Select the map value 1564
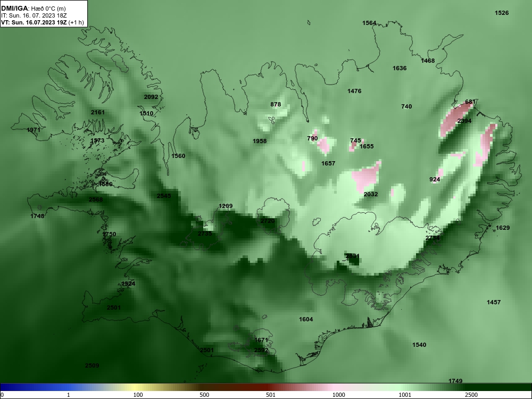Screen dimensions: 532x399 click(369, 23)
